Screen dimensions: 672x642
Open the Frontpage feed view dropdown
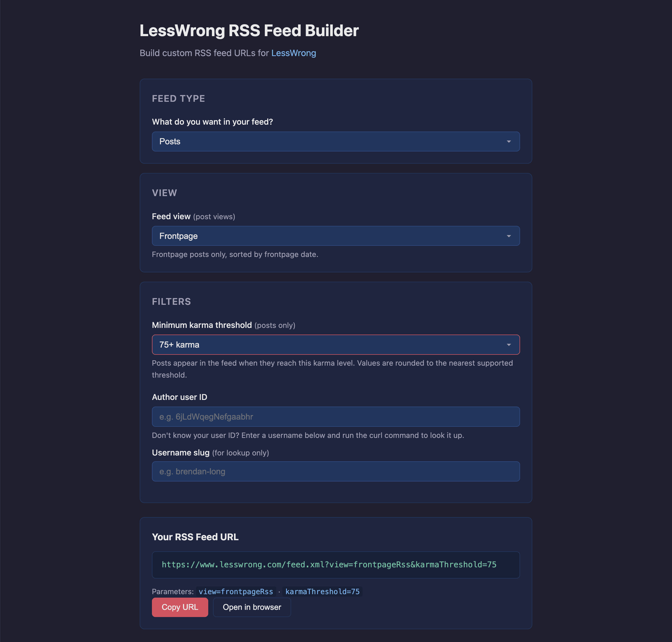click(335, 236)
